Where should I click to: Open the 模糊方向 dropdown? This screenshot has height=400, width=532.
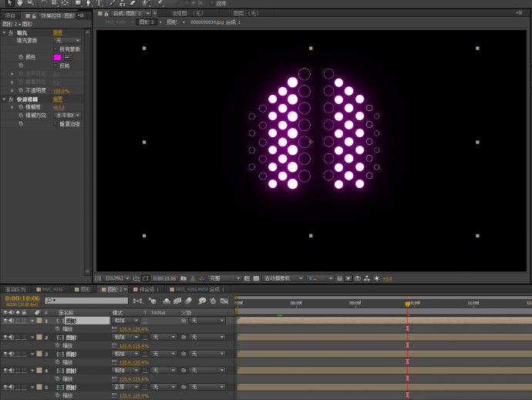point(67,115)
